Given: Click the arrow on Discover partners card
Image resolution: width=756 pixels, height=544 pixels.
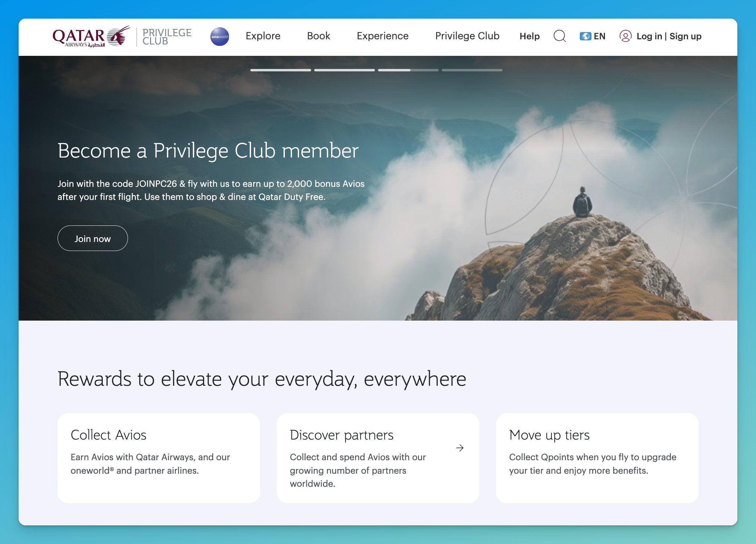Looking at the screenshot, I should coord(460,448).
